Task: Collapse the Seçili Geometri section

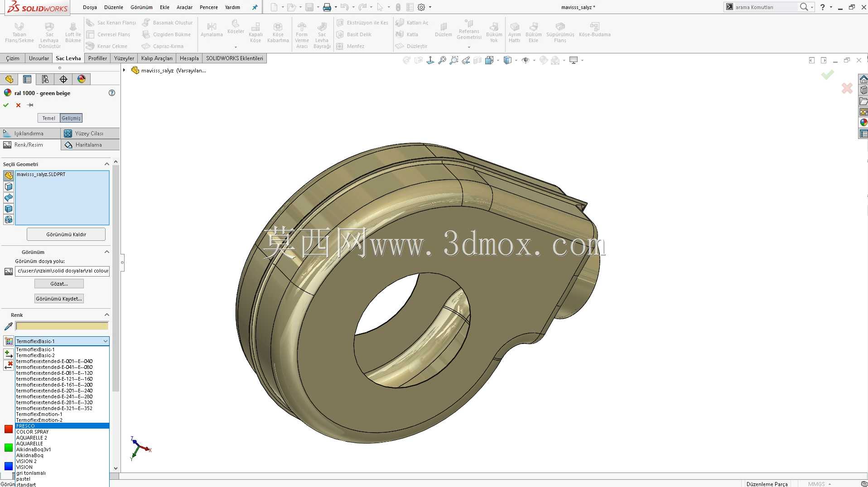Action: (107, 164)
